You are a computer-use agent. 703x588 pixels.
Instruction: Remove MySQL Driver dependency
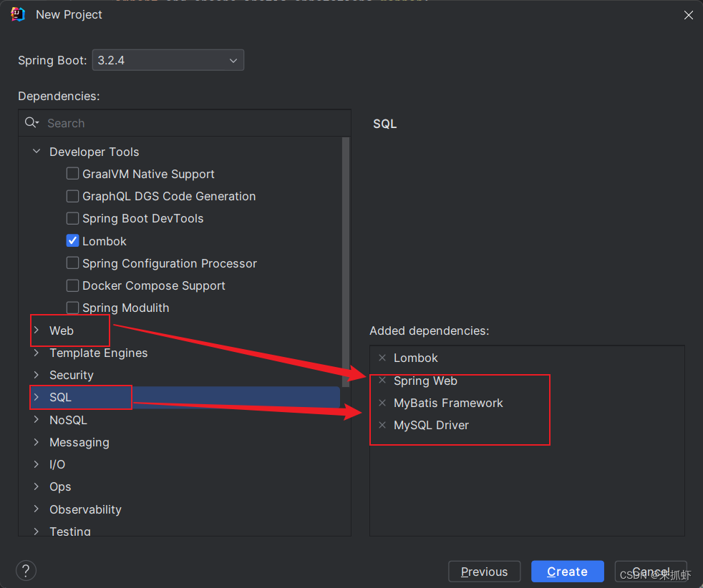tap(382, 424)
